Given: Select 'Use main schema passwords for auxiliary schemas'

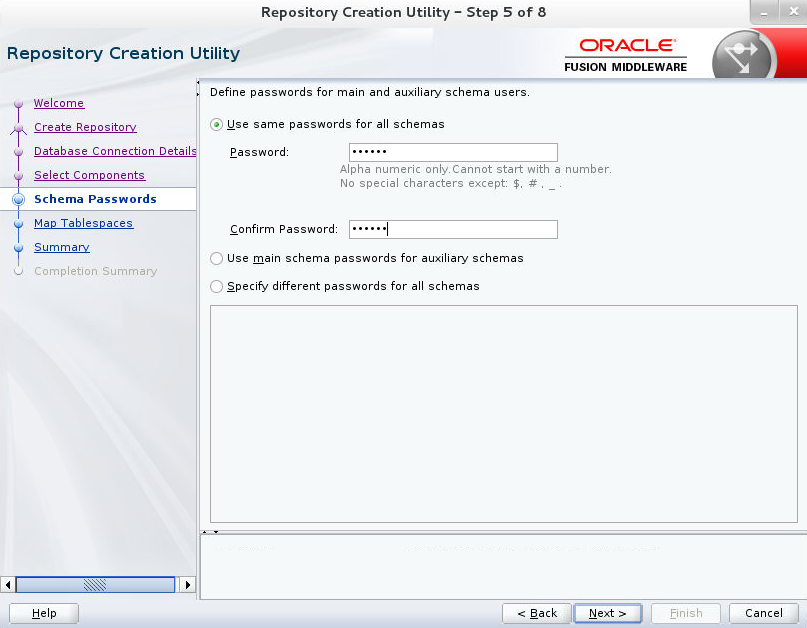Looking at the screenshot, I should [215, 258].
